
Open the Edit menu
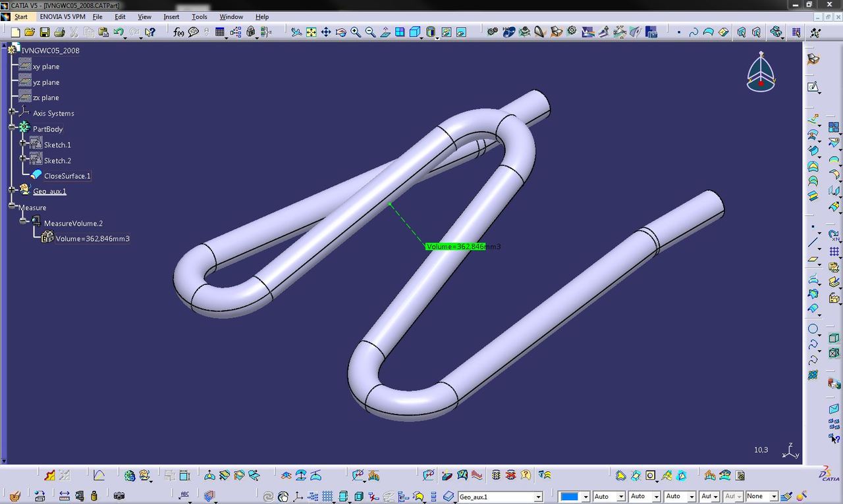[120, 16]
